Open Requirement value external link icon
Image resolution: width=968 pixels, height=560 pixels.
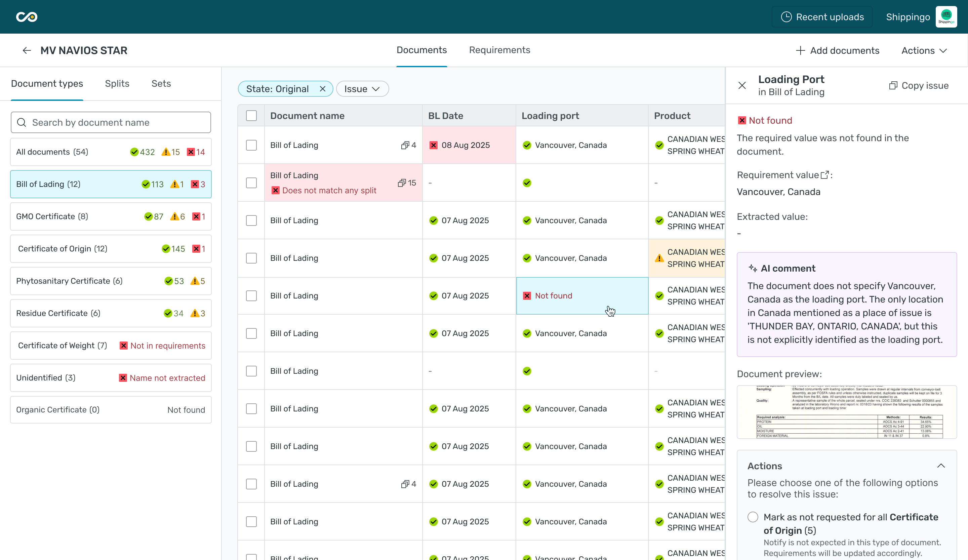[x=824, y=175]
